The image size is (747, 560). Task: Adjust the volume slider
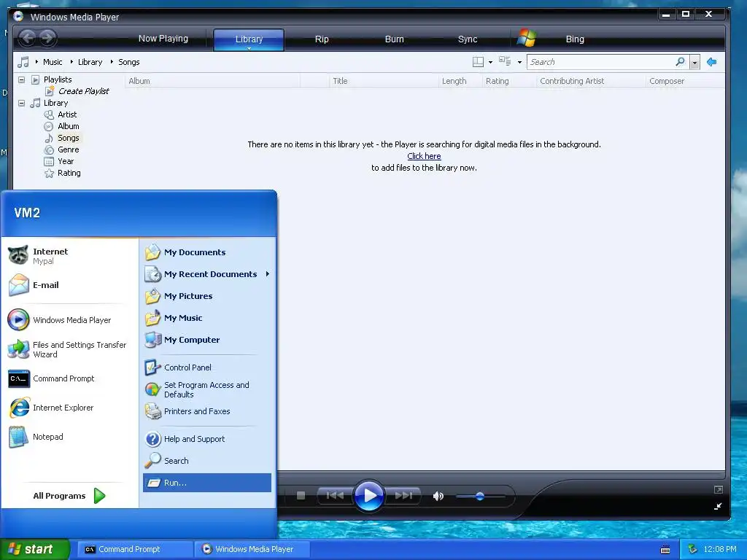480,496
